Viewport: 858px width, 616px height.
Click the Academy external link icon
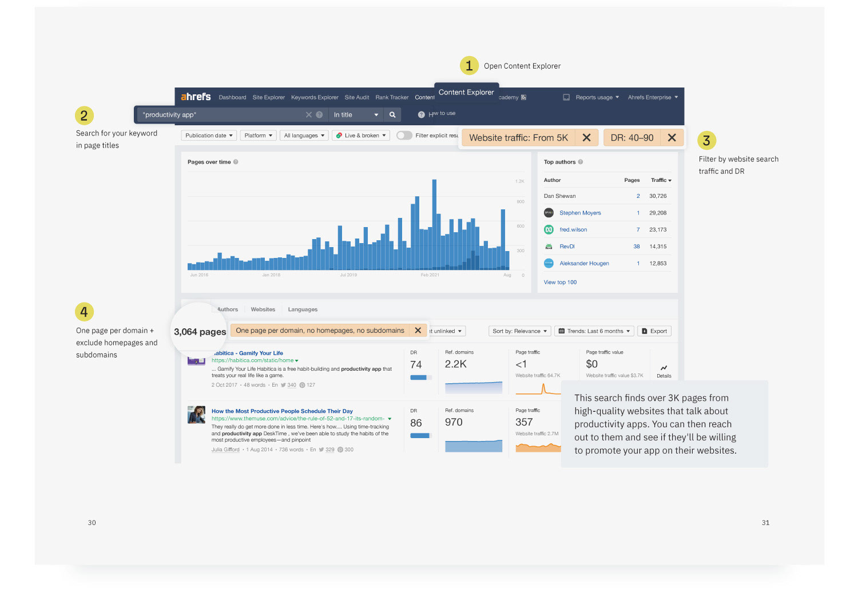[x=523, y=97]
